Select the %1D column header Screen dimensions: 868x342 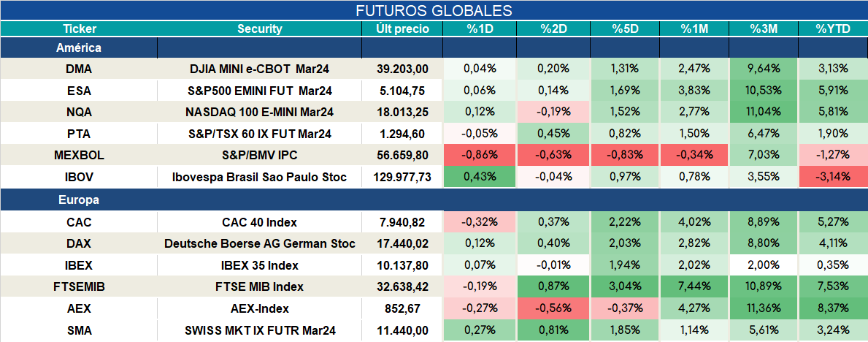[x=480, y=29]
